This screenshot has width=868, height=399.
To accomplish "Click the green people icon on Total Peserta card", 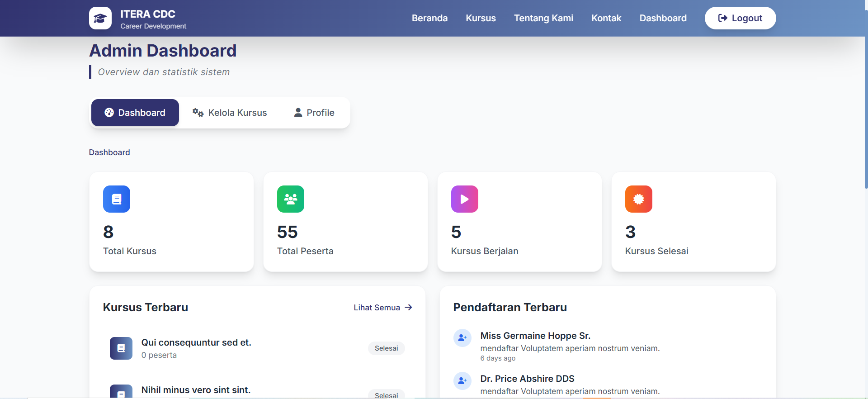I will click(291, 199).
